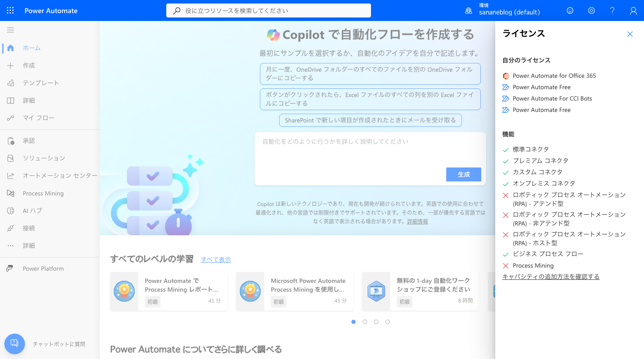Image resolution: width=644 pixels, height=359 pixels.
Task: Open the 作成 menu item
Action: tap(50, 66)
